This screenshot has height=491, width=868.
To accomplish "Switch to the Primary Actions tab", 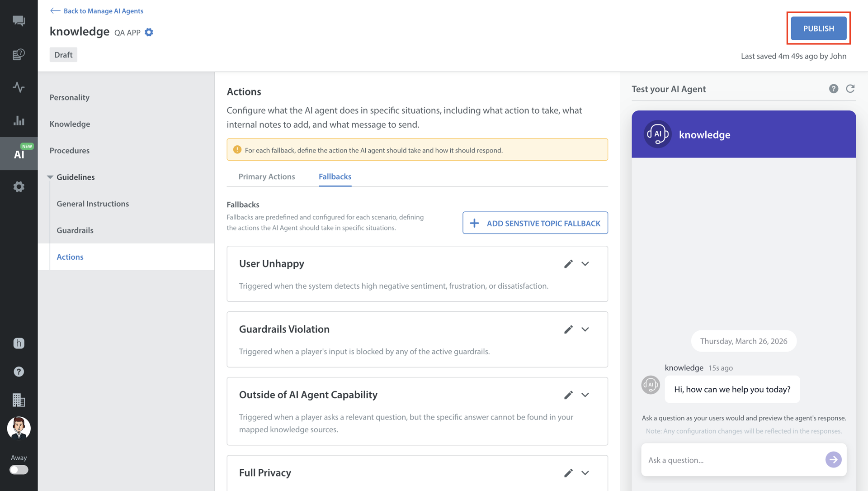I will 267,176.
